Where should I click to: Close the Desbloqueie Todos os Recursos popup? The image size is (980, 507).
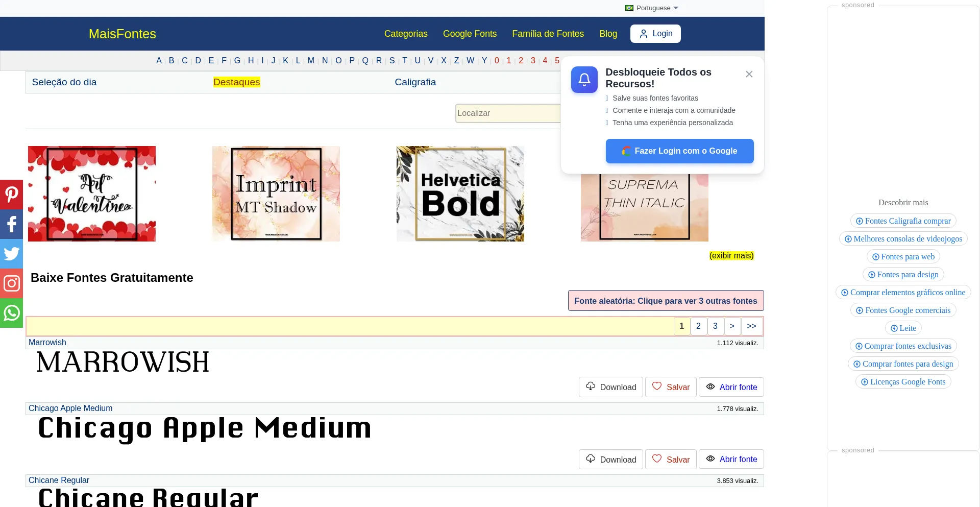[749, 75]
